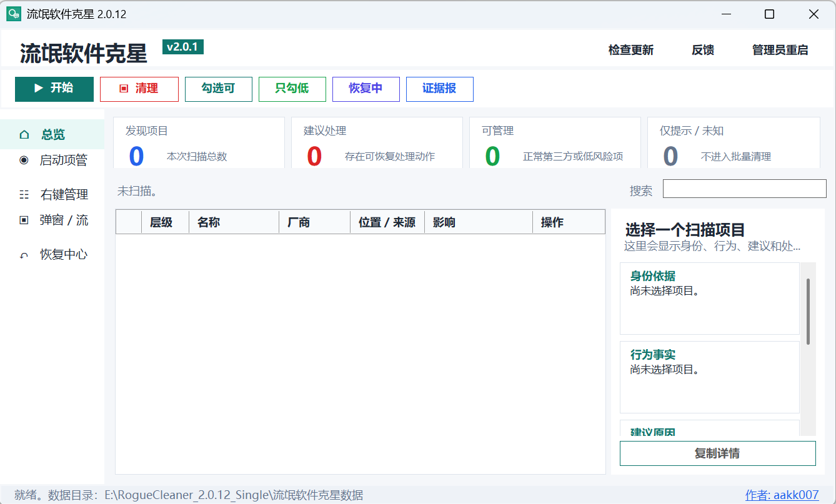
Task: Start a scan with 开始 button
Action: tap(54, 89)
